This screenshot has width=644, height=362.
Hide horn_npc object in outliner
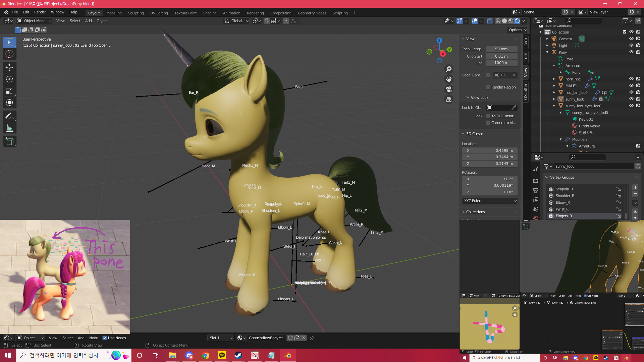pos(631,79)
